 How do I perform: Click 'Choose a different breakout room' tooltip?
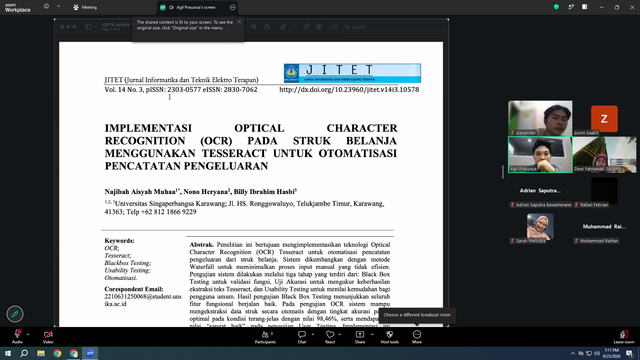[417, 315]
